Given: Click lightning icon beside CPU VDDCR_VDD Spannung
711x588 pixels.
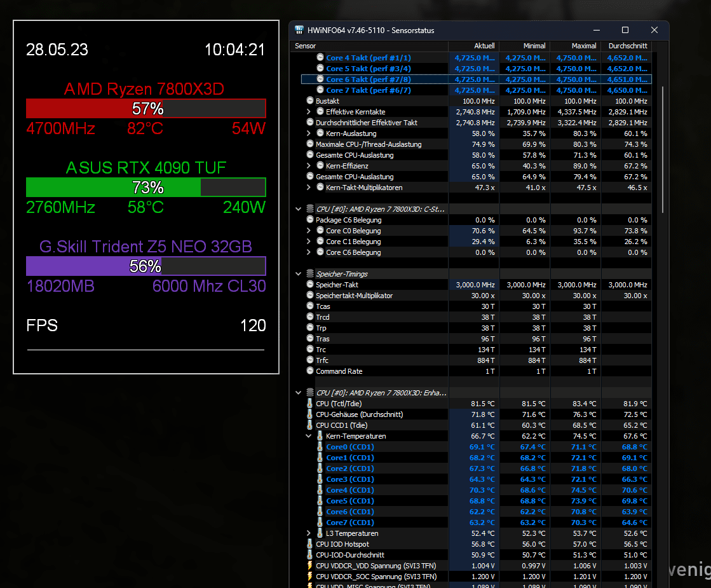Looking at the screenshot, I should pos(309,565).
